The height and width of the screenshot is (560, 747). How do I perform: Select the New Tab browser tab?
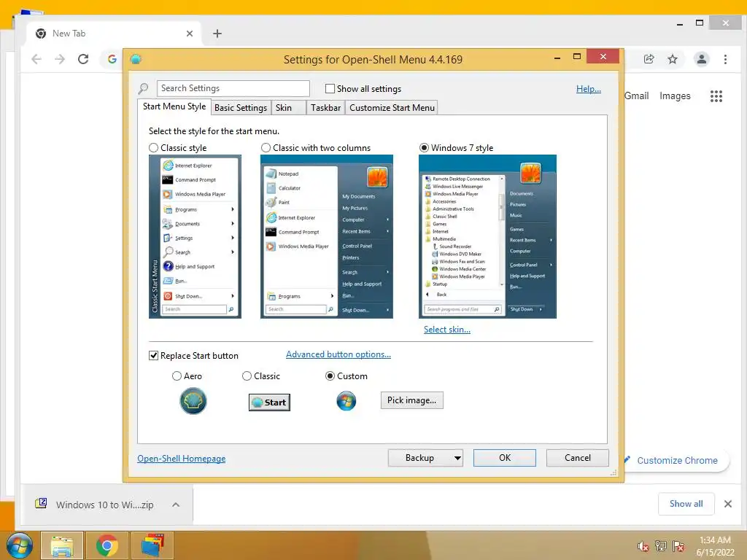(x=112, y=34)
